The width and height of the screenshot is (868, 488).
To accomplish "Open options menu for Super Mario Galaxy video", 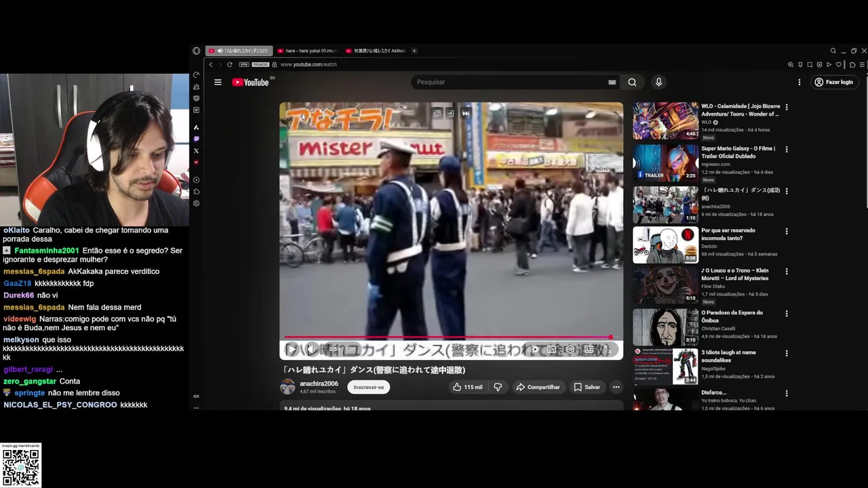I will (787, 149).
